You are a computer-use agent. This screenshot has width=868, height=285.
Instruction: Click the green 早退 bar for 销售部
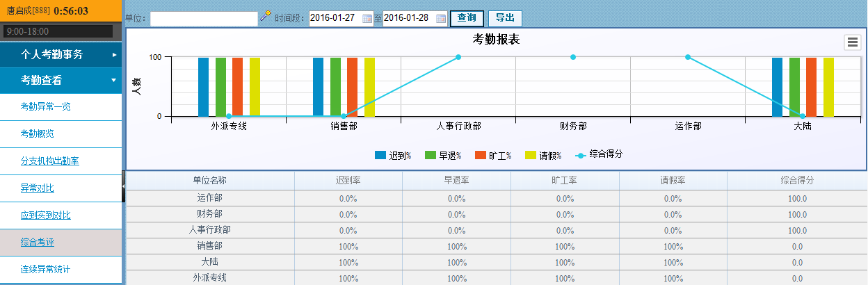pos(335,87)
